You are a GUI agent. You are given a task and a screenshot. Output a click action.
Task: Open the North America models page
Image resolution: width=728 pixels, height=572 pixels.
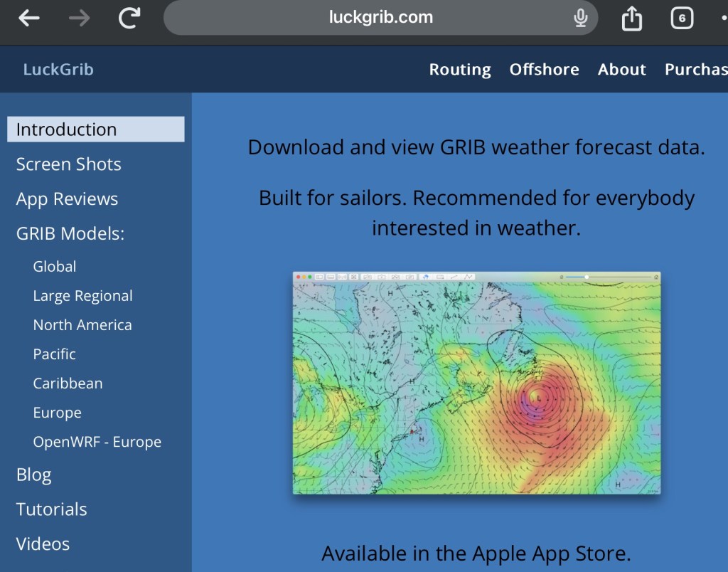coord(82,325)
